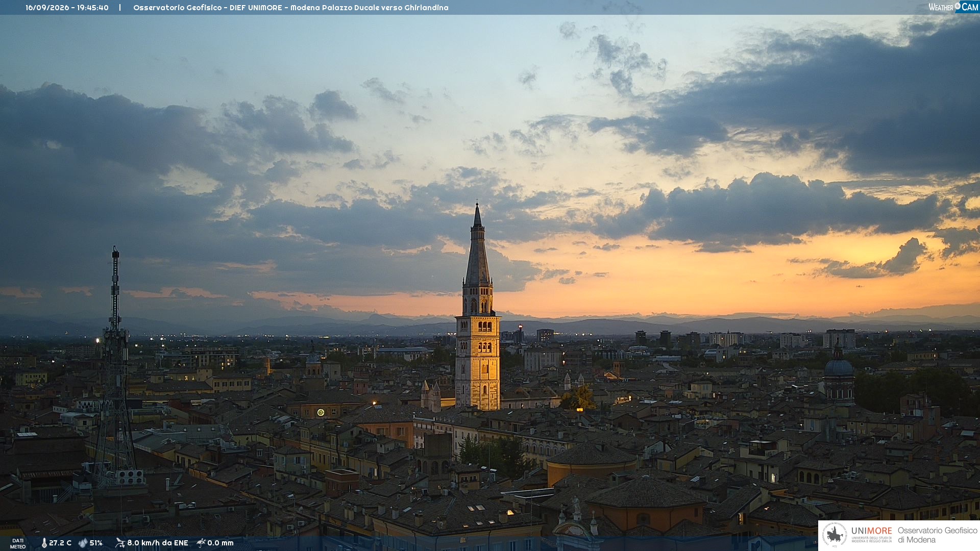
Task: Click the WeatherCam logo
Action: pos(953,7)
